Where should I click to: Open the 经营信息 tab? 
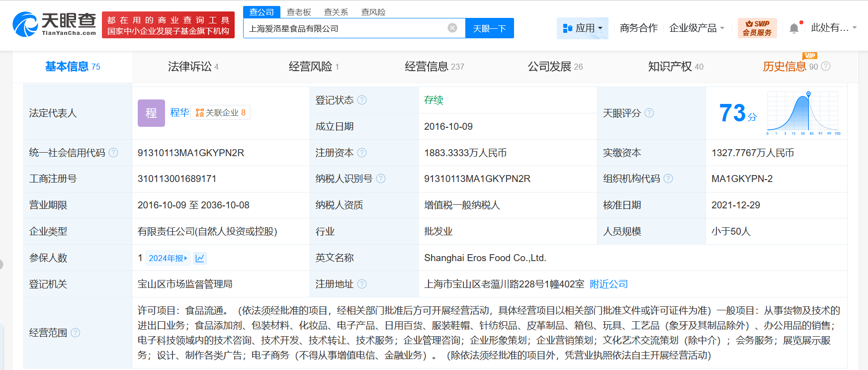click(434, 67)
